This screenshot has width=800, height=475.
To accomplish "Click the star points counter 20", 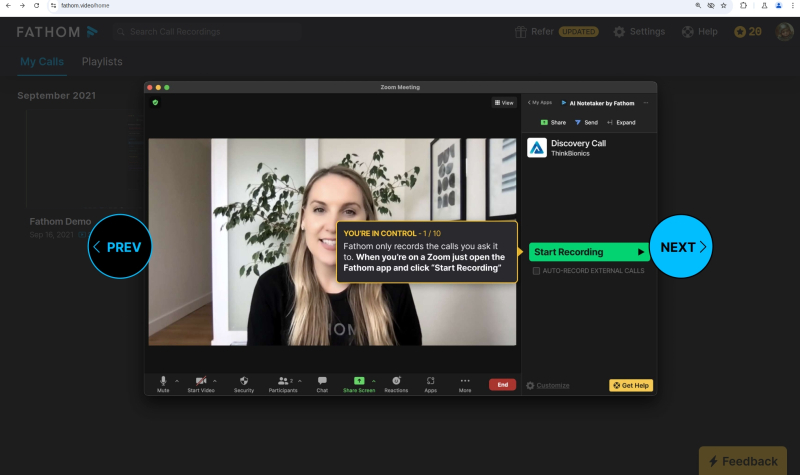I will (748, 32).
